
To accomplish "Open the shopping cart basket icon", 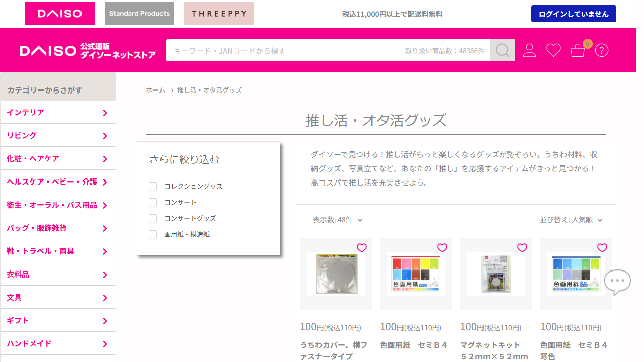I will (x=578, y=50).
